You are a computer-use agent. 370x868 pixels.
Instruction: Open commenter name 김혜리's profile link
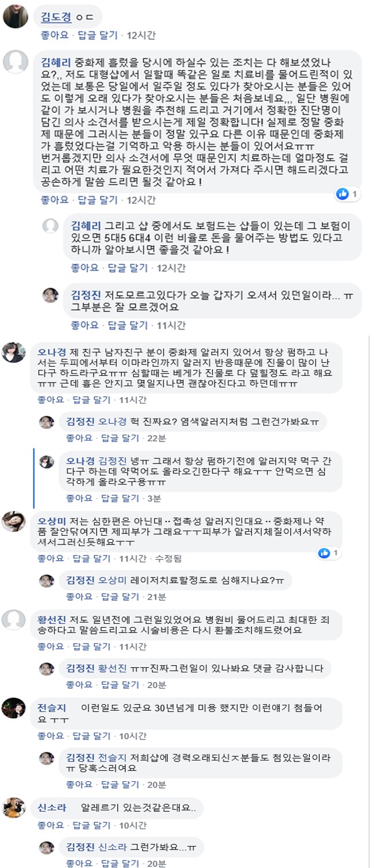(54, 61)
